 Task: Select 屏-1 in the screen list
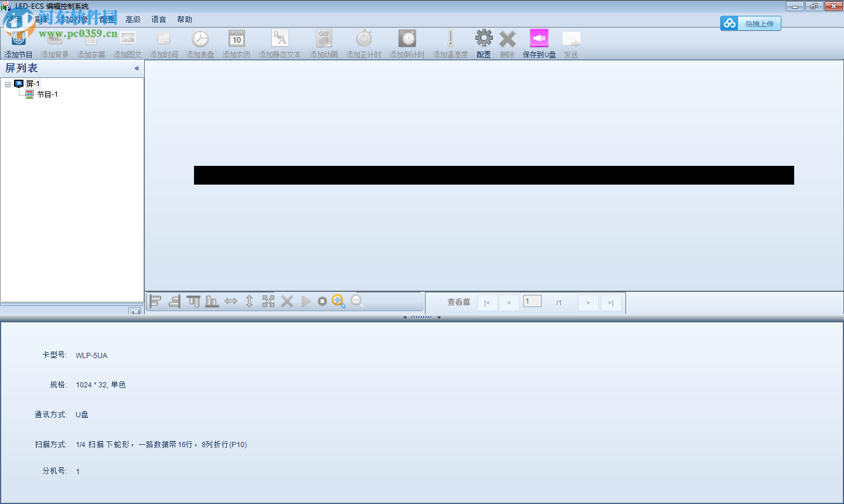pyautogui.click(x=33, y=84)
